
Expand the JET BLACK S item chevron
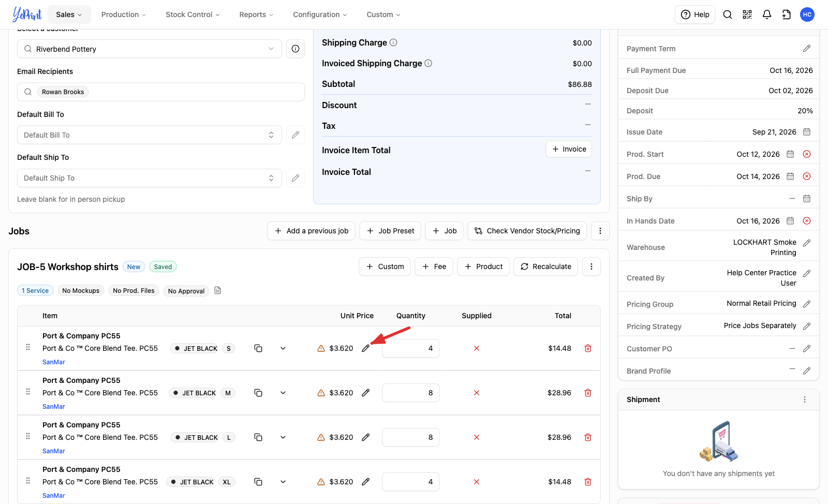click(x=283, y=348)
